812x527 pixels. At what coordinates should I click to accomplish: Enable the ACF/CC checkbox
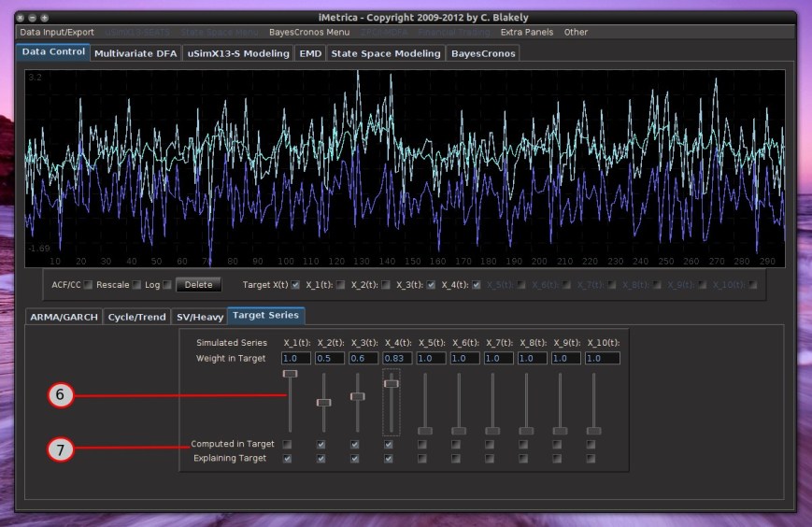(88, 285)
